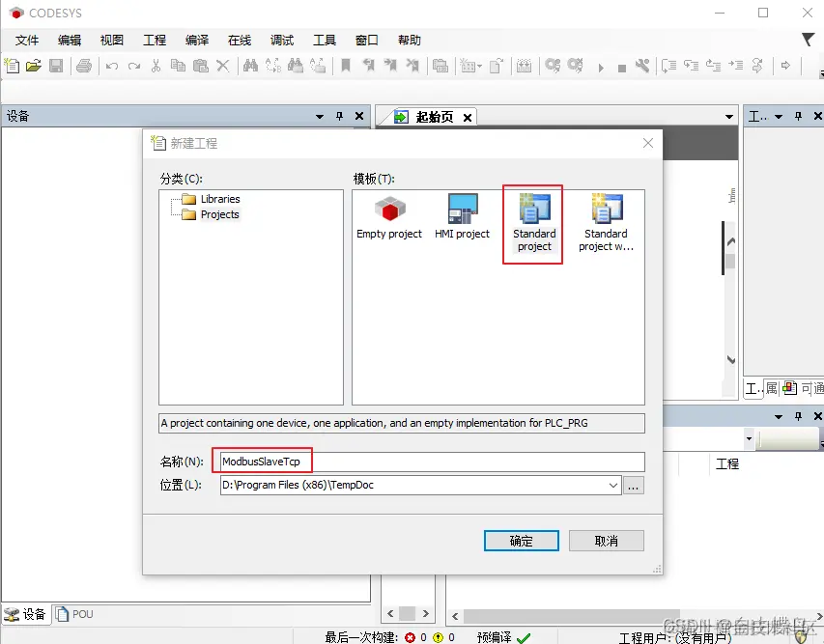Viewport: 824px width, 644px height.
Task: Click the Open Project folder icon
Action: coord(33,66)
